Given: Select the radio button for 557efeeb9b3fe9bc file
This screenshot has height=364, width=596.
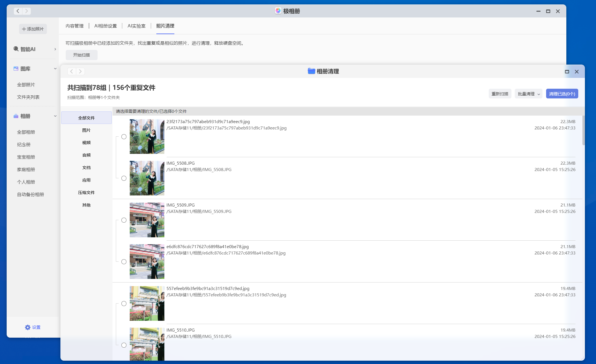Looking at the screenshot, I should click(x=124, y=304).
